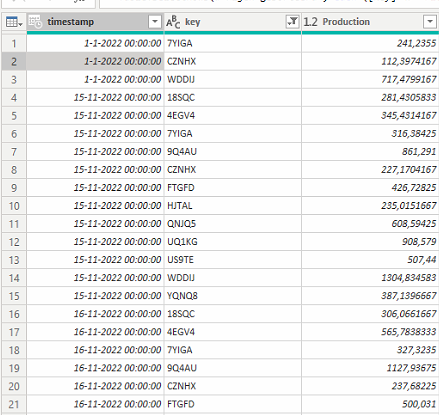Click the highlighted timestamp cell in row 2

95,61
